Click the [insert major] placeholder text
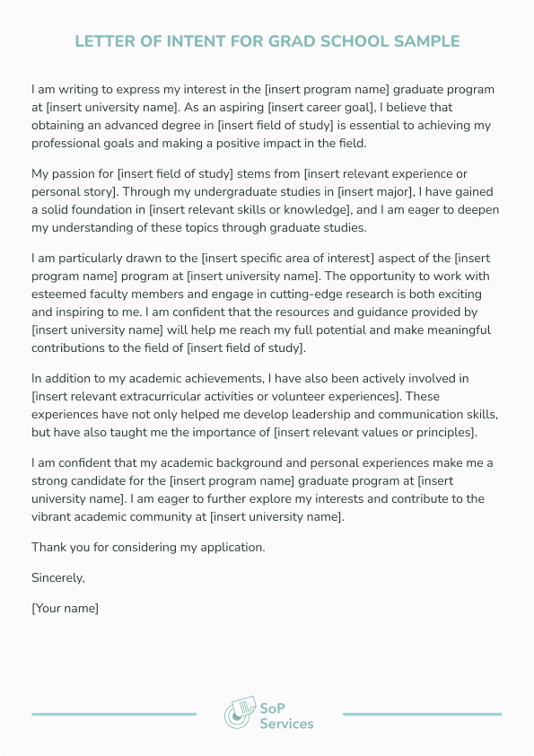The image size is (534, 756). click(376, 192)
